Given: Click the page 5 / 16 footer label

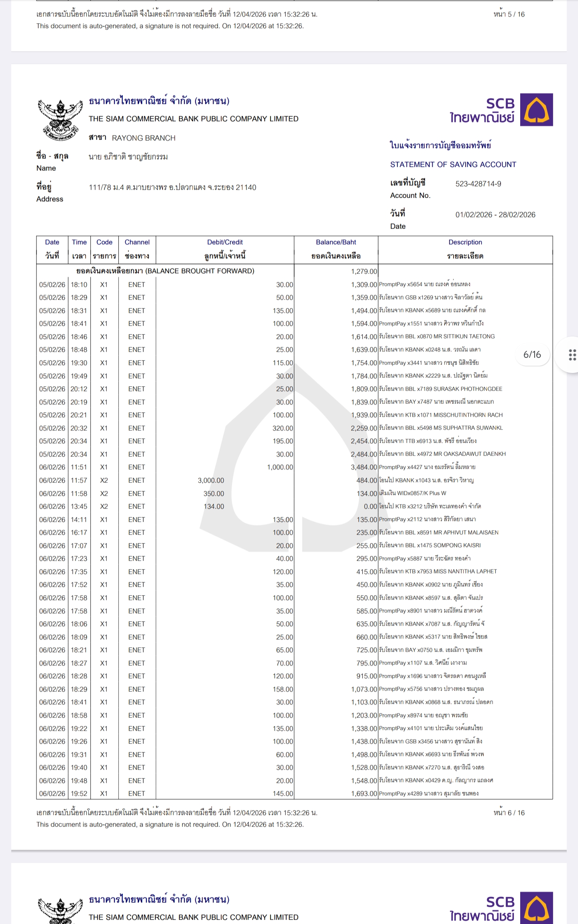Looking at the screenshot, I should [x=509, y=14].
